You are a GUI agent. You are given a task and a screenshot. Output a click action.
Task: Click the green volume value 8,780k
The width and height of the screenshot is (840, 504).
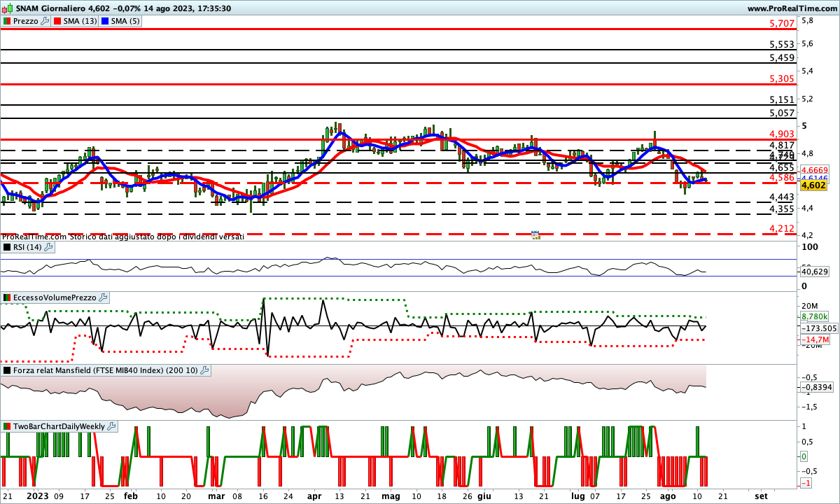pyautogui.click(x=814, y=316)
